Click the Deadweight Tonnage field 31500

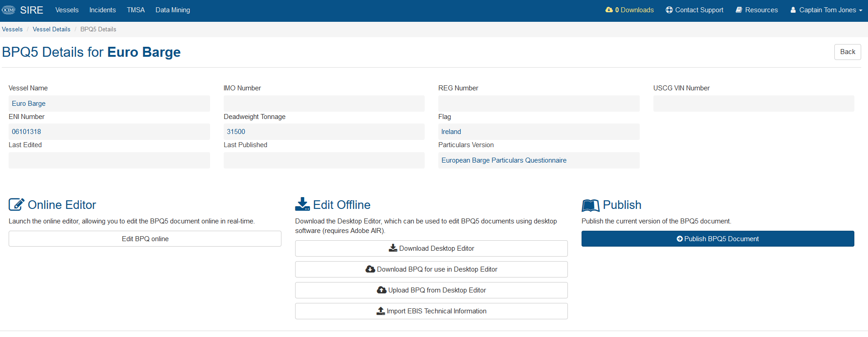point(324,132)
